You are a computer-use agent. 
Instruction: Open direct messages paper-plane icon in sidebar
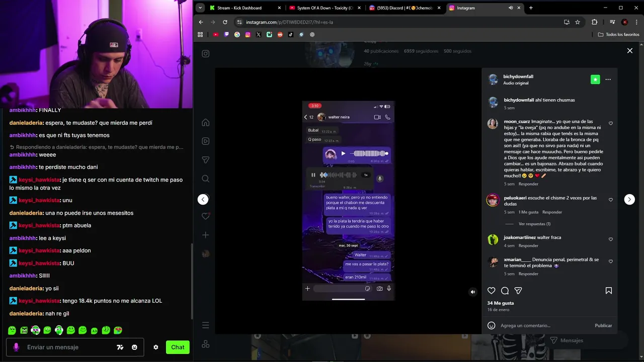tap(205, 160)
